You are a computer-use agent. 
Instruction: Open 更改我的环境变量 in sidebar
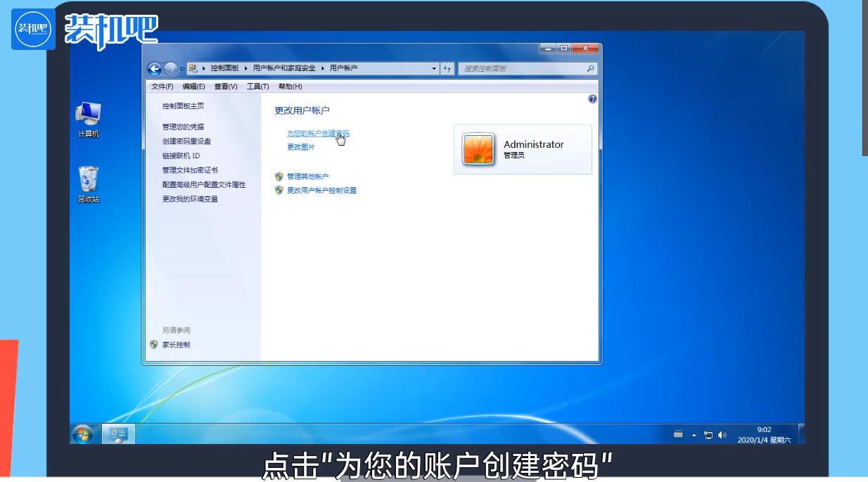[190, 198]
